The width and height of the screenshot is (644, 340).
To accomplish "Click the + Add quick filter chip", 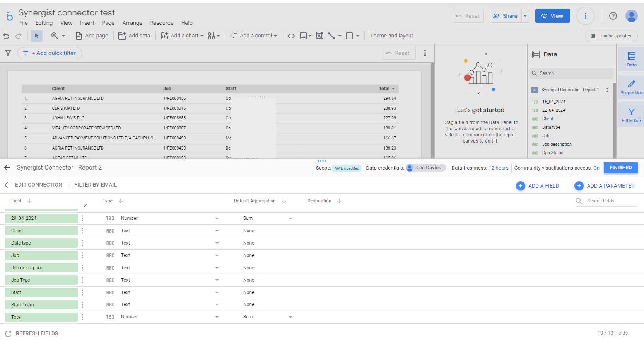I will [x=50, y=53].
